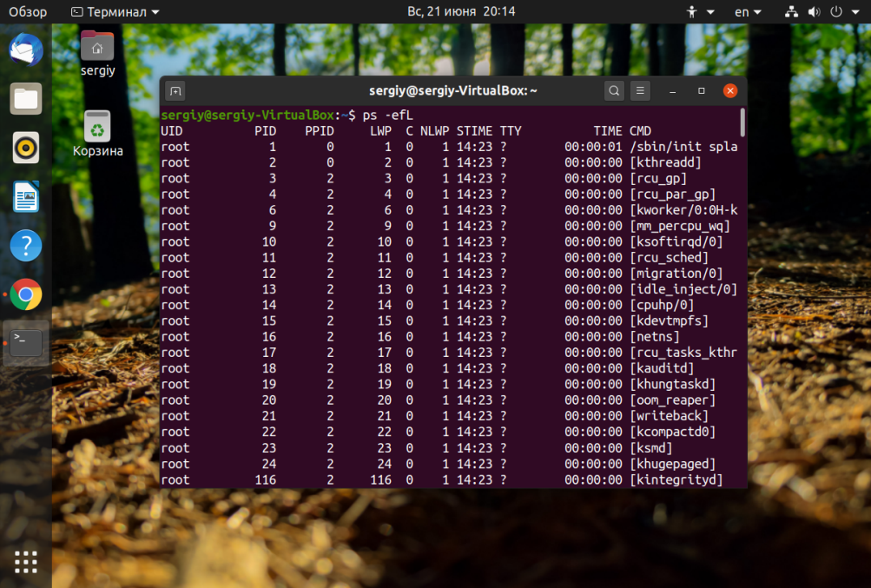Close the terminal window
871x588 pixels.
(730, 90)
